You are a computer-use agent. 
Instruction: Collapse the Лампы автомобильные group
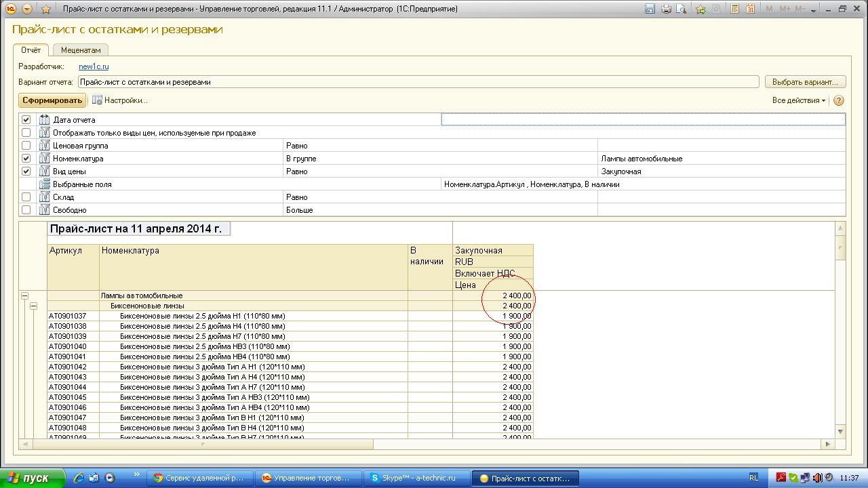click(24, 296)
